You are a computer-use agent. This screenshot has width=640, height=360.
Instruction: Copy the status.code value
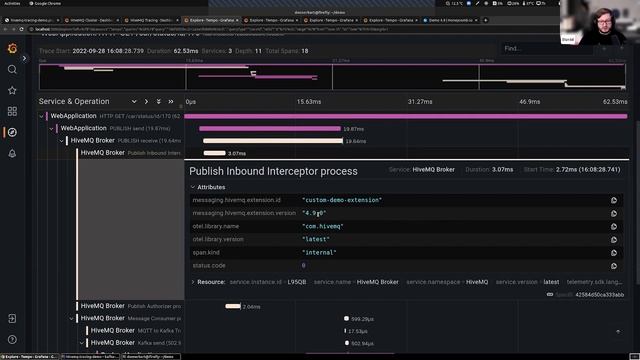click(x=614, y=266)
